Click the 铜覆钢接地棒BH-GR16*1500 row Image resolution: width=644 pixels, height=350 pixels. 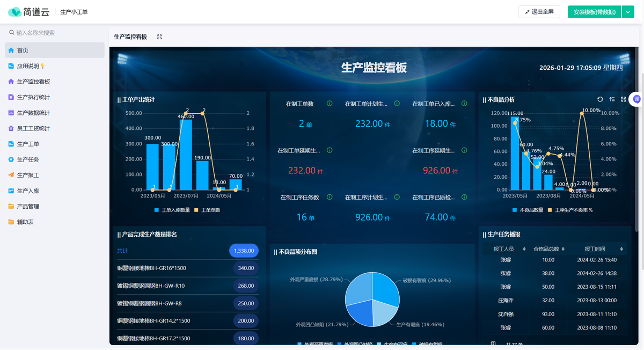click(x=188, y=268)
